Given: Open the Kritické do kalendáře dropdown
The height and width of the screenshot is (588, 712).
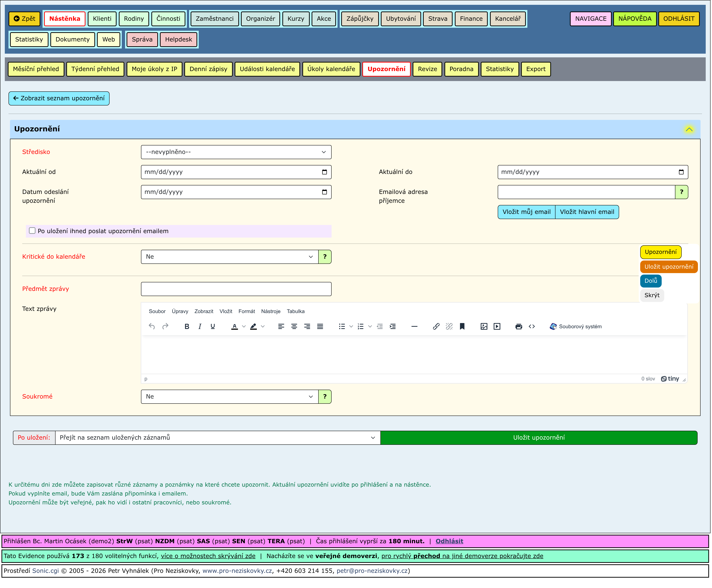Looking at the screenshot, I should pyautogui.click(x=229, y=257).
